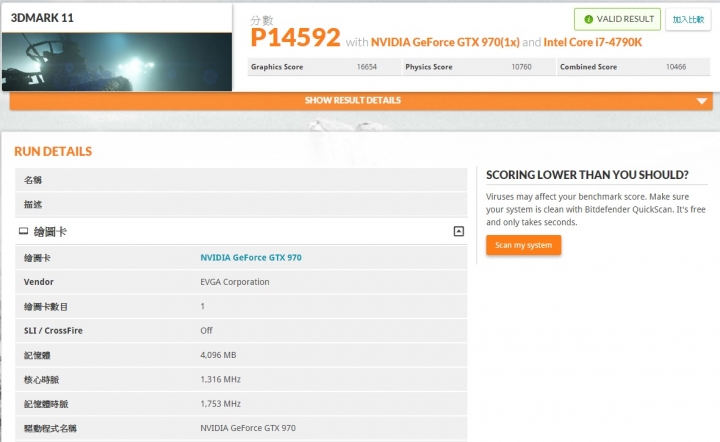The height and width of the screenshot is (442, 720).
Task: Select the Graphics Score value 16654
Action: [366, 67]
